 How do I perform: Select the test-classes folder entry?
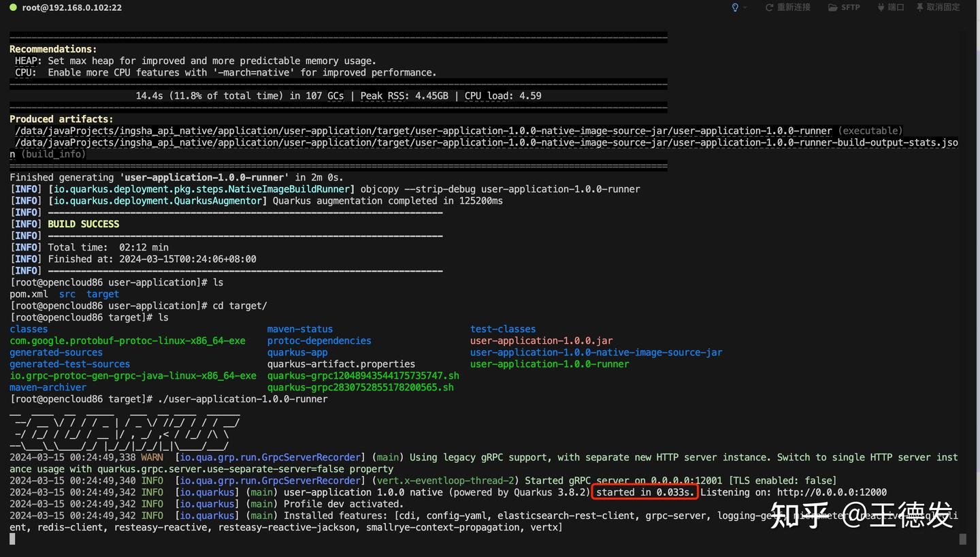(502, 329)
